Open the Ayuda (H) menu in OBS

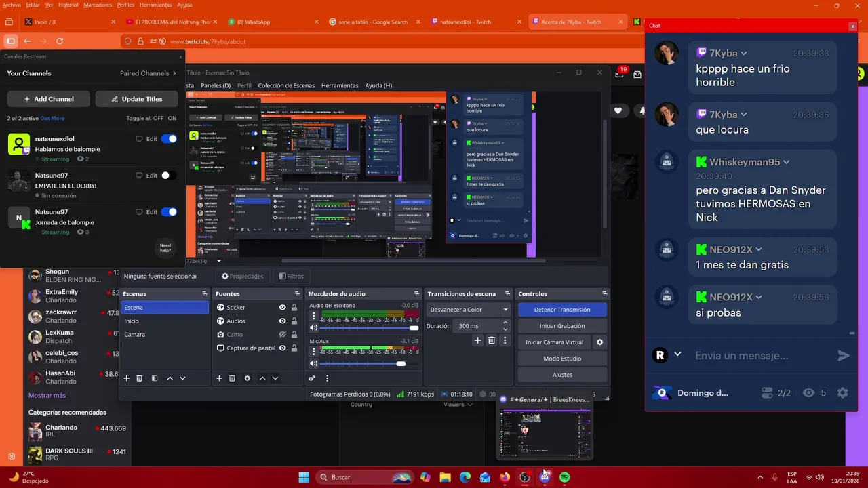click(x=378, y=85)
